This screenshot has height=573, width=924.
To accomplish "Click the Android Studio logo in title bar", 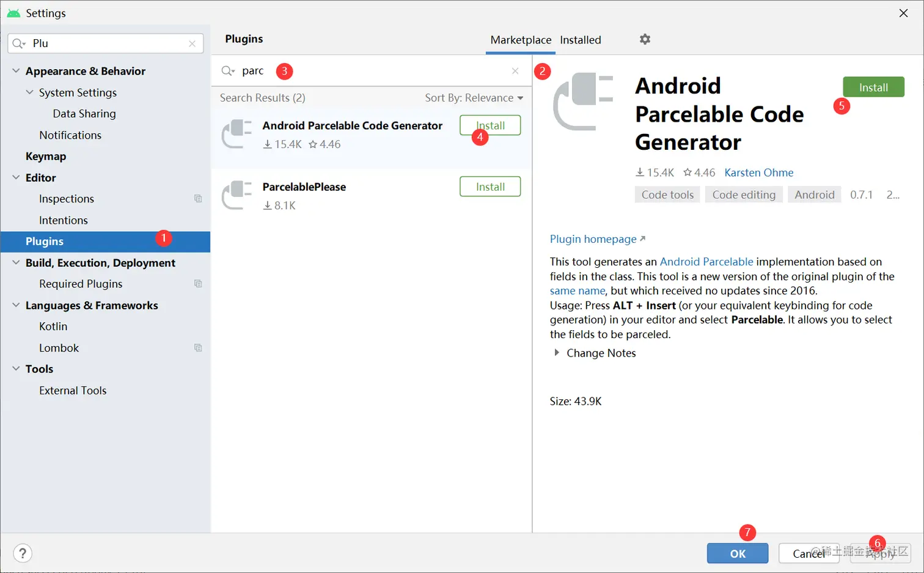I will click(x=13, y=13).
